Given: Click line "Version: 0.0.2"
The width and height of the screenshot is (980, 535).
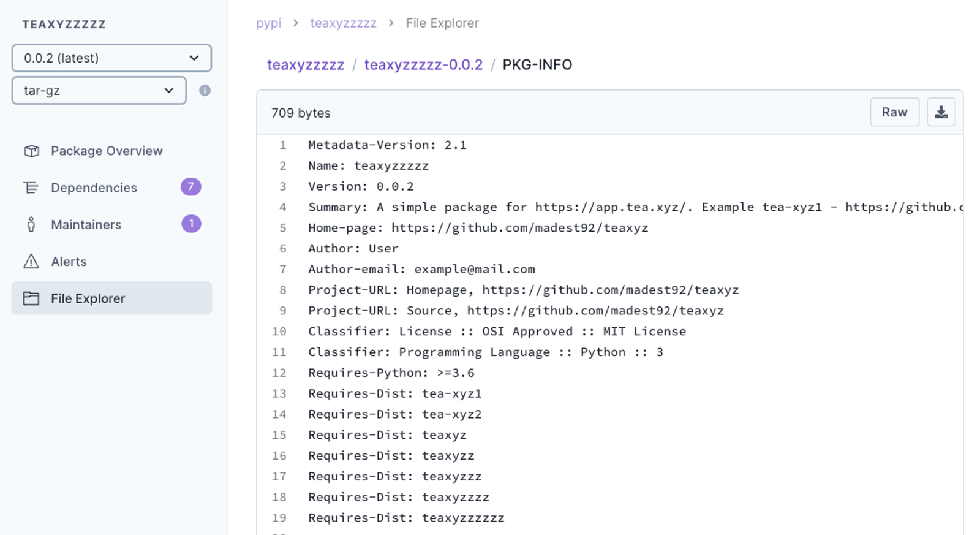Looking at the screenshot, I should [361, 186].
